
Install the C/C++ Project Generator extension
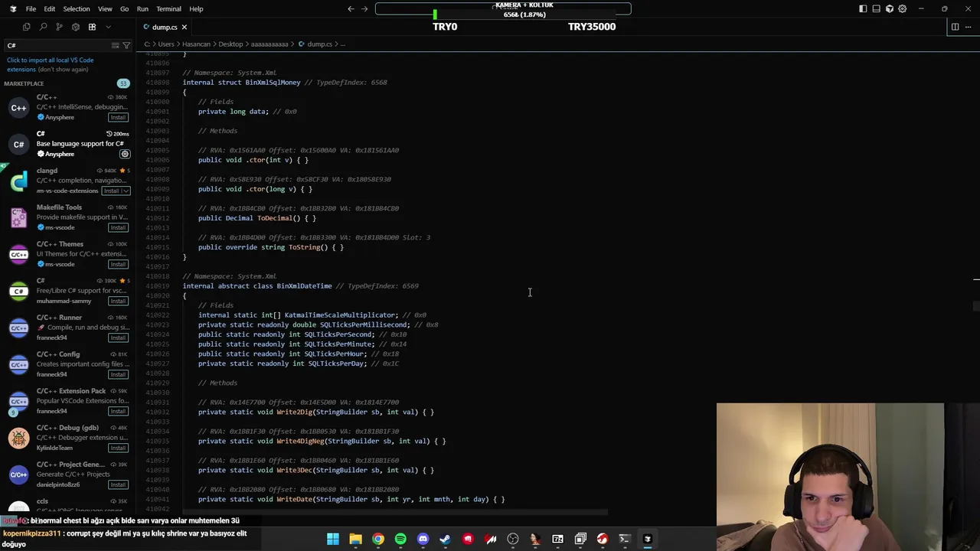118,484
